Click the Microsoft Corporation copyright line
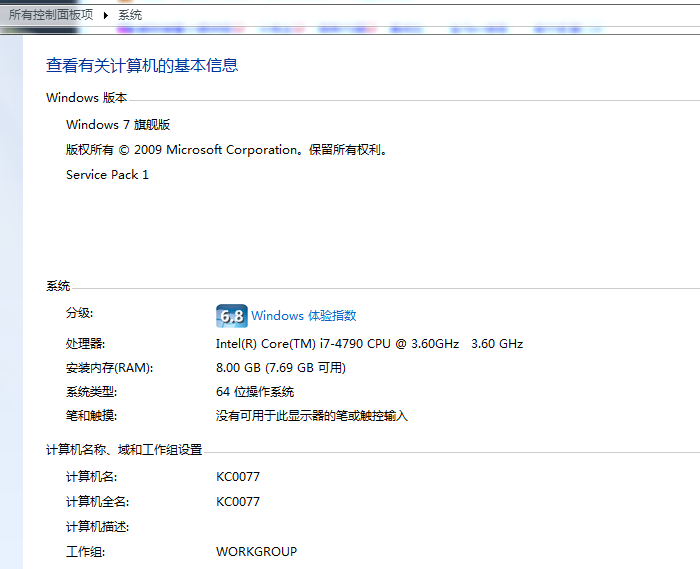Screen dimensions: 700x569 coord(226,150)
